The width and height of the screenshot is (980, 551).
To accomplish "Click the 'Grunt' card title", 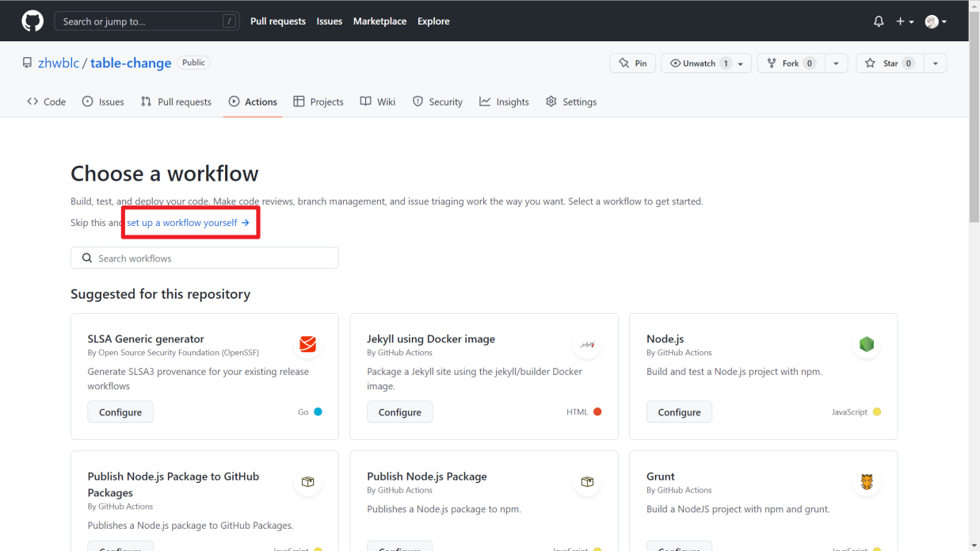I will click(x=661, y=476).
